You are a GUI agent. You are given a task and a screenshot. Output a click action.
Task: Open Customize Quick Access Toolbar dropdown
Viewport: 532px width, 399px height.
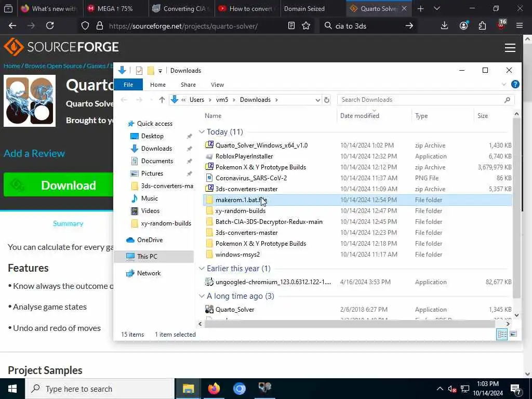pyautogui.click(x=160, y=71)
